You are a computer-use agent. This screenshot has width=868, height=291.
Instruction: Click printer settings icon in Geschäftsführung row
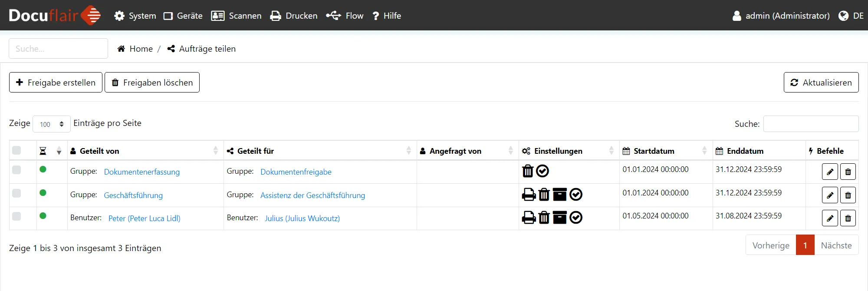529,195
